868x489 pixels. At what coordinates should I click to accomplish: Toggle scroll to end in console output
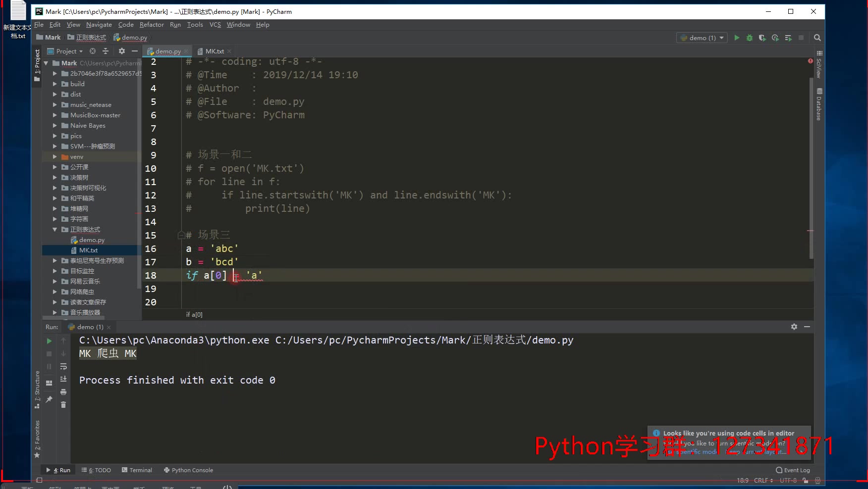tap(63, 379)
